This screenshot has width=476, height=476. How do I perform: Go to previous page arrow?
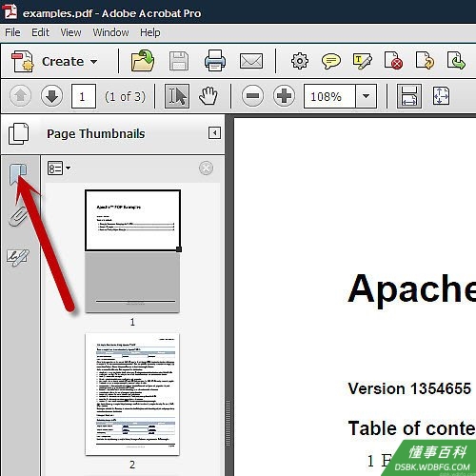(21, 96)
